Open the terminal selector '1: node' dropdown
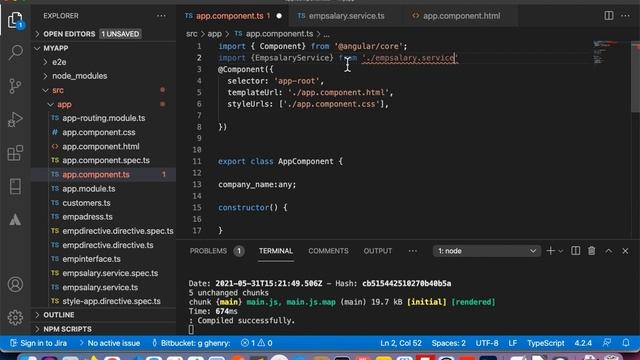640x360 pixels. 487,251
